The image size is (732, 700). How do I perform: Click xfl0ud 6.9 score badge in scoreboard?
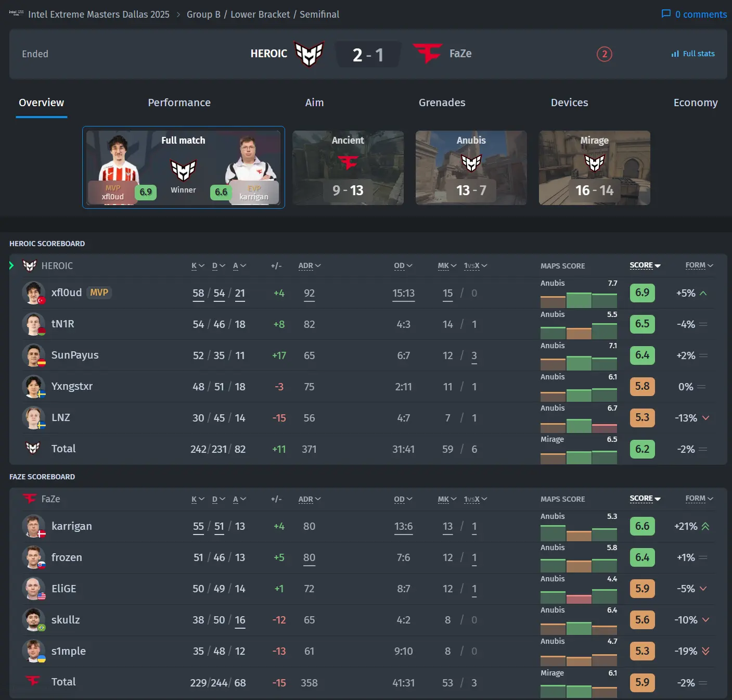(x=642, y=292)
